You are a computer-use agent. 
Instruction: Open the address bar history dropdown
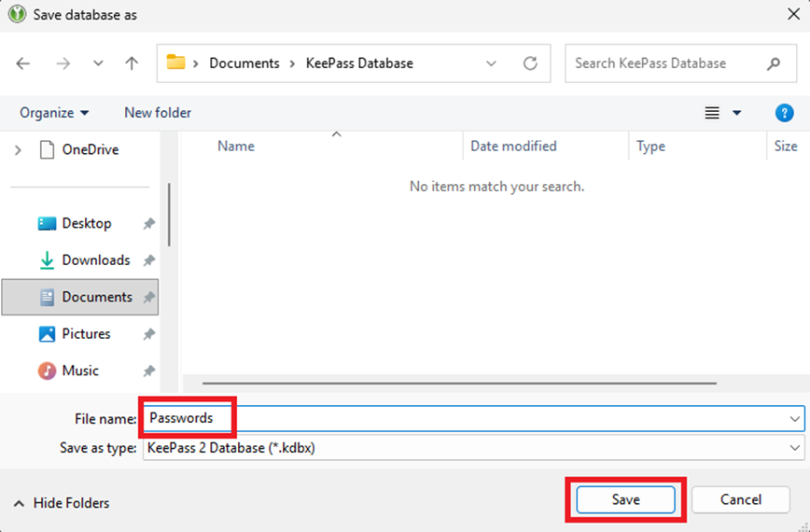[492, 63]
